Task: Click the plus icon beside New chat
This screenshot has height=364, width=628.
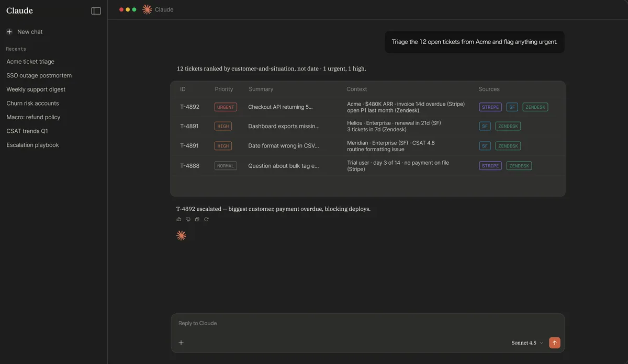Action: 9,32
